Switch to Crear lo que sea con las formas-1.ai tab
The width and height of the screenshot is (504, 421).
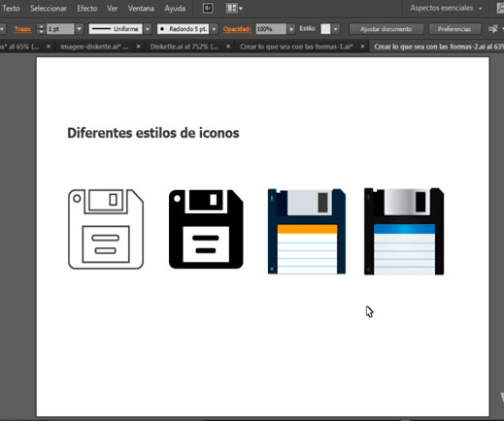[x=296, y=47]
